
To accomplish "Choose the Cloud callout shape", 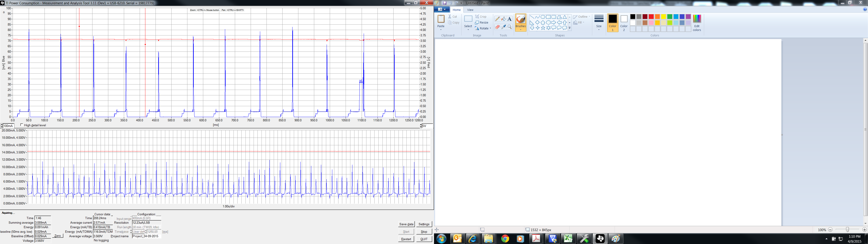I will coord(564,28).
